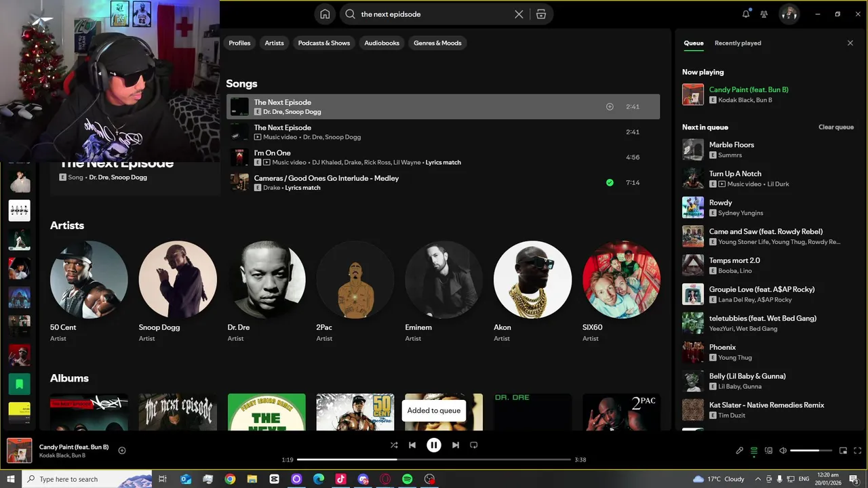Viewport: 868px width, 488px height.
Task: Toggle shuffle playback
Action: [394, 445]
